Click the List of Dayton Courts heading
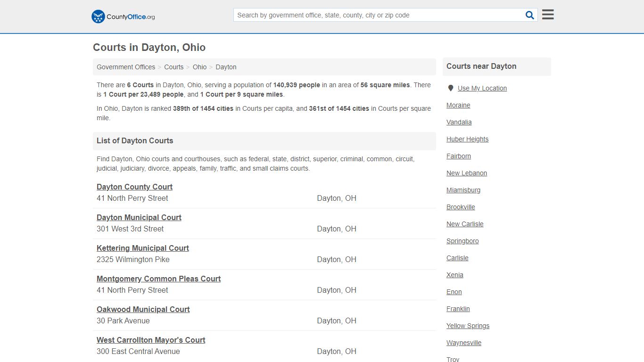The image size is (644, 362). 135,140
